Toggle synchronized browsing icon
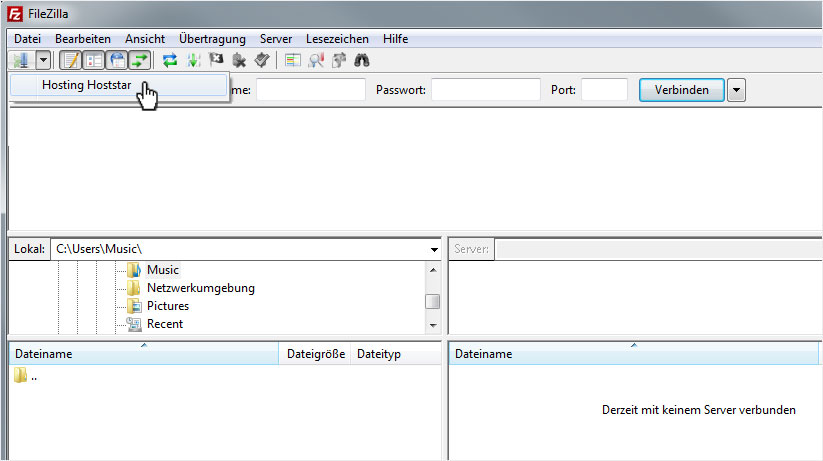Image resolution: width=823 pixels, height=461 pixels. click(x=339, y=60)
